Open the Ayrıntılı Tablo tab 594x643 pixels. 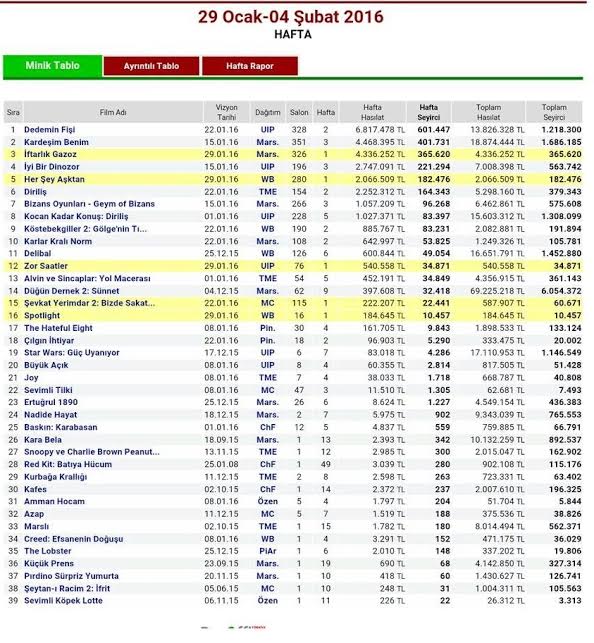coord(151,66)
